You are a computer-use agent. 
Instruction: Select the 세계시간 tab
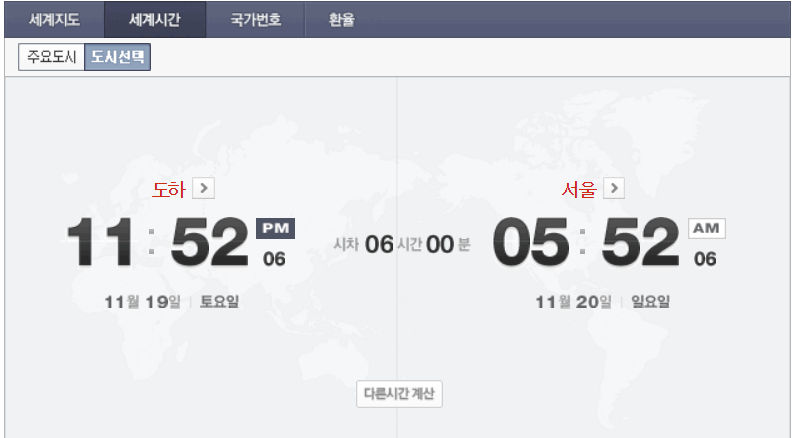(155, 20)
